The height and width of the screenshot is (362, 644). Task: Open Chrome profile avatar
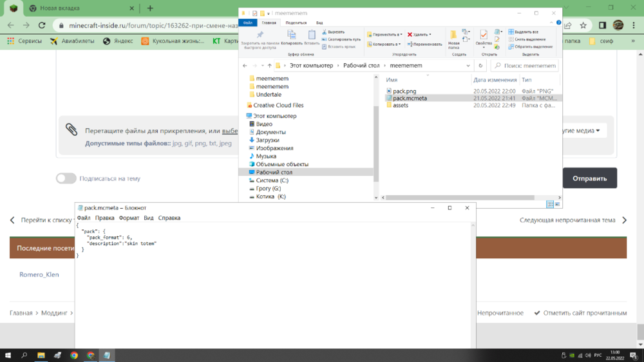click(618, 26)
